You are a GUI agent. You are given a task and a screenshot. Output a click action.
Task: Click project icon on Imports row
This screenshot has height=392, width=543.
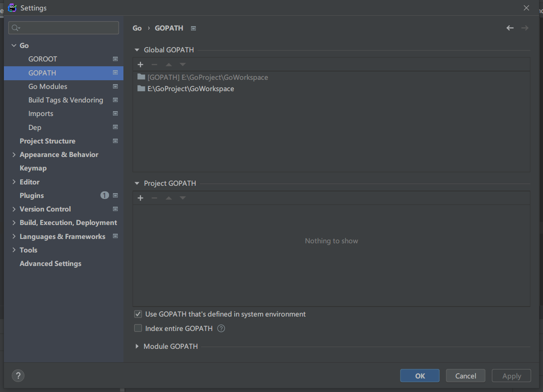coord(116,113)
